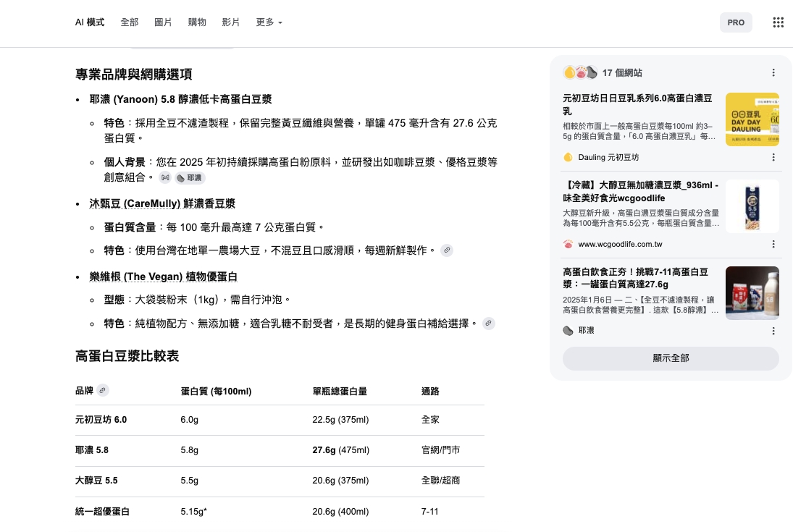Select table cell 統一超優蛋白

tap(102, 511)
